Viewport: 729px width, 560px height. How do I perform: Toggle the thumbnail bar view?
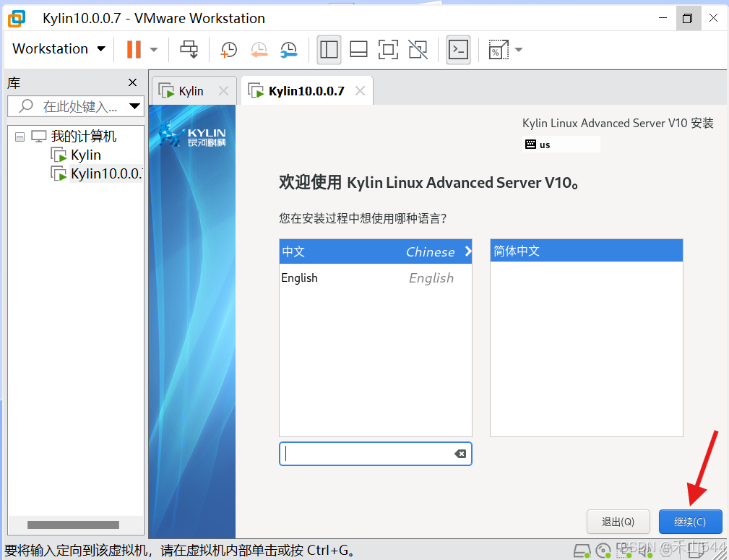pos(358,49)
